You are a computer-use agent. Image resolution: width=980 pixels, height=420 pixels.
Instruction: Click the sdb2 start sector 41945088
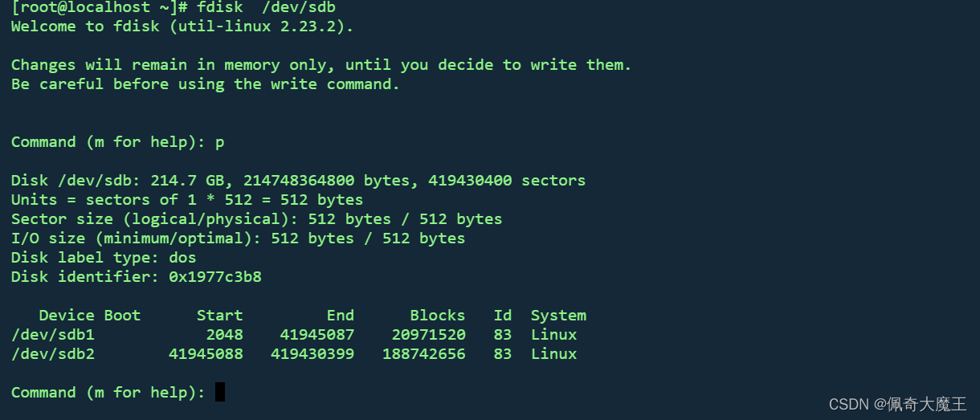tap(206, 354)
